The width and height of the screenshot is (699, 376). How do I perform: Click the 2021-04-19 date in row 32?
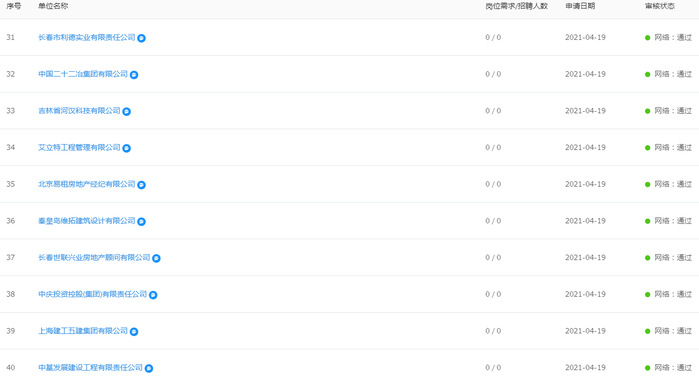point(585,74)
